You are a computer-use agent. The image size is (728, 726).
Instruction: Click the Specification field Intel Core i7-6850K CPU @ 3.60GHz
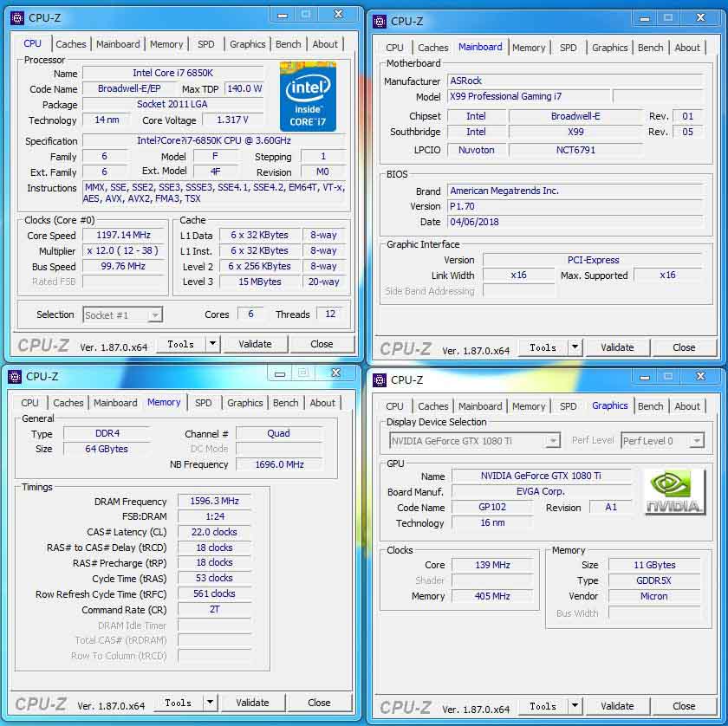pyautogui.click(x=214, y=140)
